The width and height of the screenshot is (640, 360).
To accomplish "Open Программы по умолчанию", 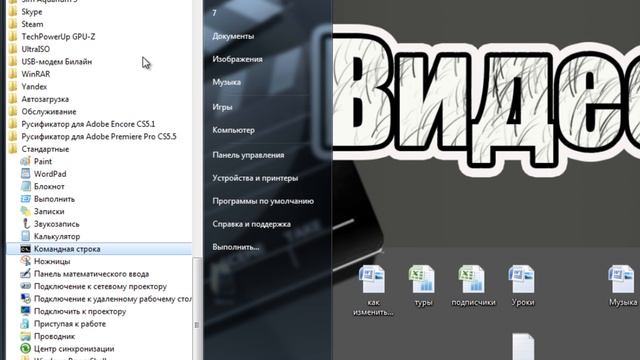I will 263,201.
